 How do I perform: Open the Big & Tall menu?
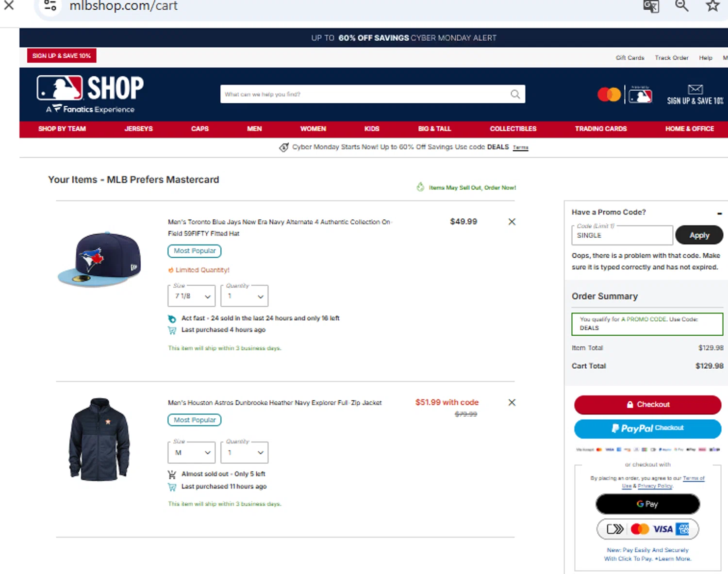(434, 129)
